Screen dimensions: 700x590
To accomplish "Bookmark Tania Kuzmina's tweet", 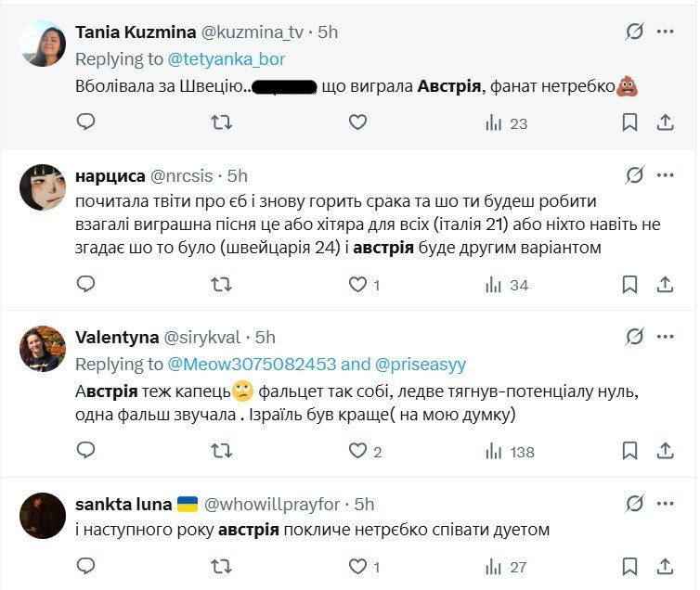I will pyautogui.click(x=629, y=122).
